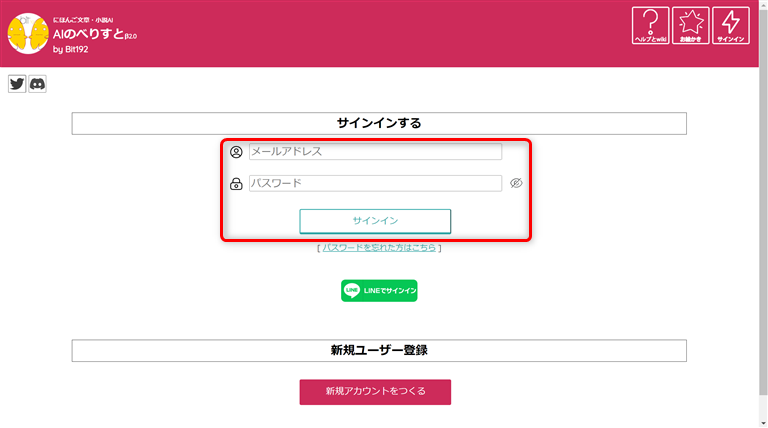Click the lightning サインイン header icon
The width and height of the screenshot is (768, 428).
point(732,26)
